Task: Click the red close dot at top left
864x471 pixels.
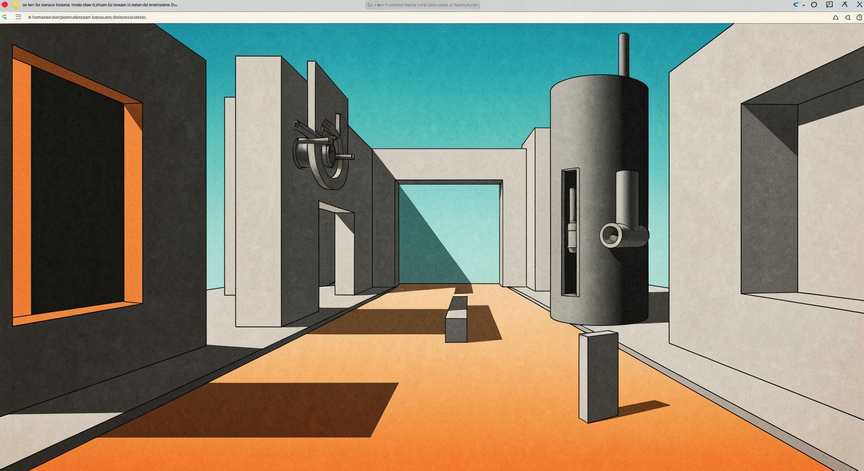Action: pos(4,4)
